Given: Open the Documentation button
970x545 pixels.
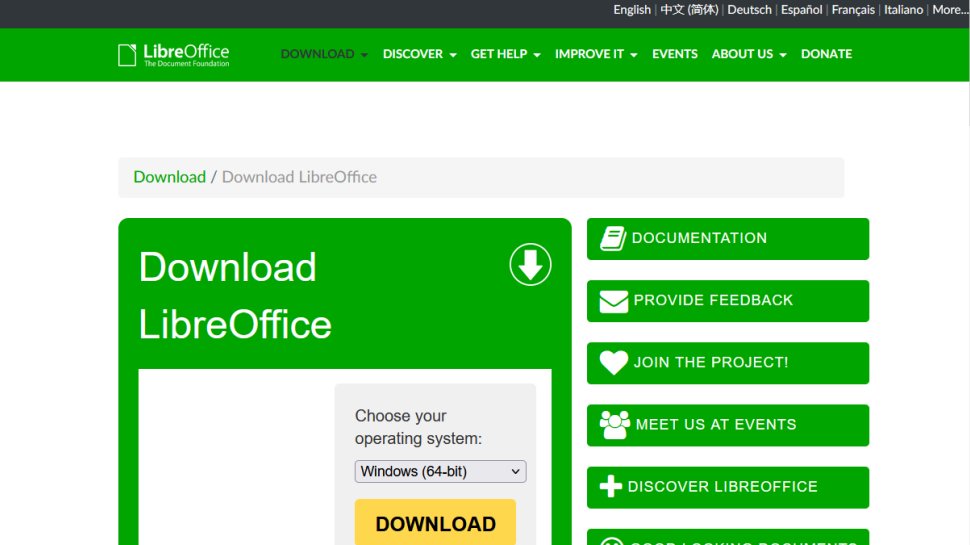Looking at the screenshot, I should click(728, 239).
